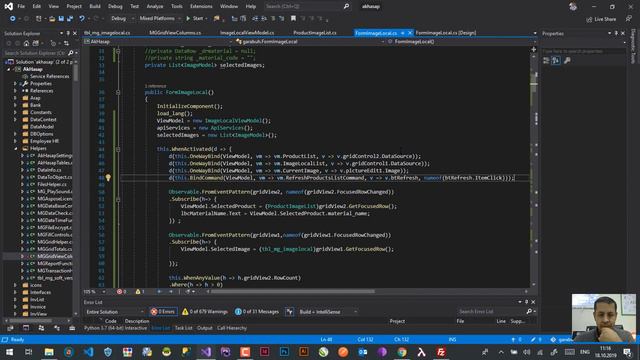Click the Error List search magnifier
The height and width of the screenshot is (360, 640).
click(529, 311)
